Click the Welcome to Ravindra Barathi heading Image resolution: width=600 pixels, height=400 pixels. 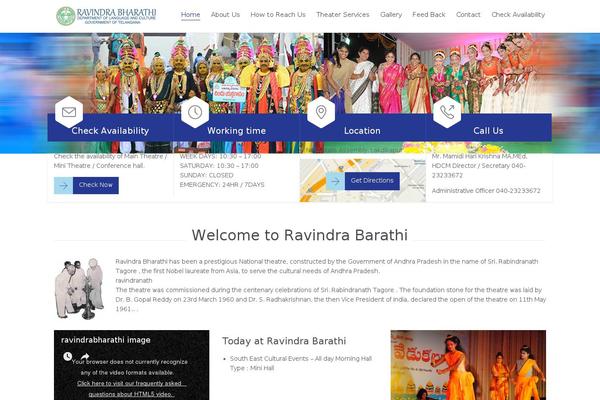click(300, 235)
